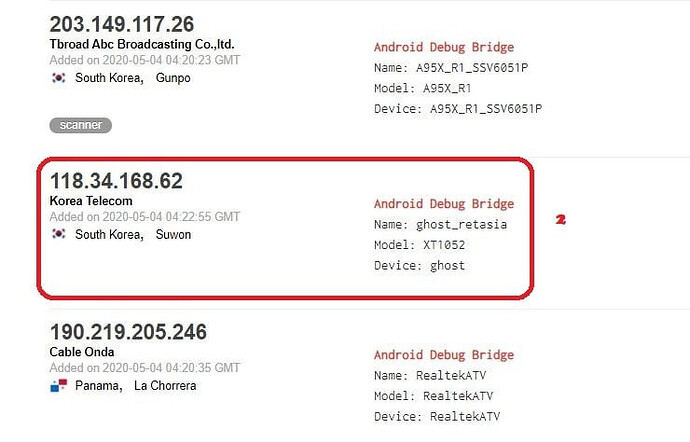Open the 190.219.205.246 result

pos(128,332)
